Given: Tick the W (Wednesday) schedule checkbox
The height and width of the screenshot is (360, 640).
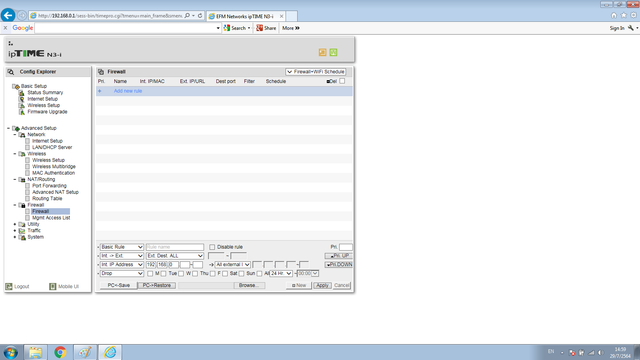Looking at the screenshot, I should pyautogui.click(x=181, y=273).
